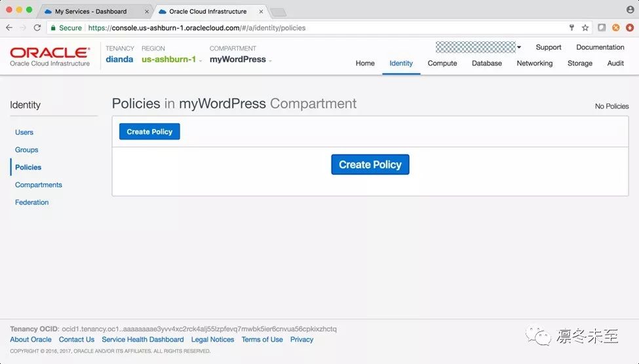
Task: Open the Compute menu
Action: 442,63
